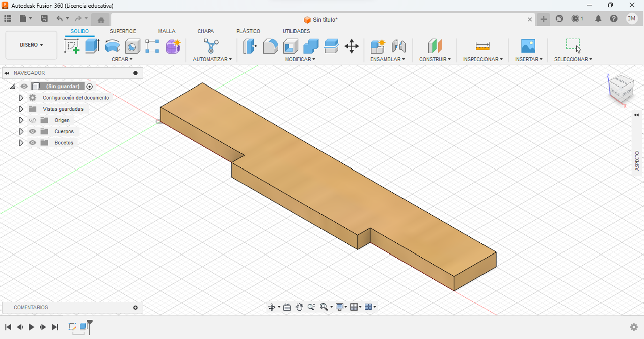The width and height of the screenshot is (644, 339).
Task: Switch to the SUPERFICIE tab
Action: [123, 31]
